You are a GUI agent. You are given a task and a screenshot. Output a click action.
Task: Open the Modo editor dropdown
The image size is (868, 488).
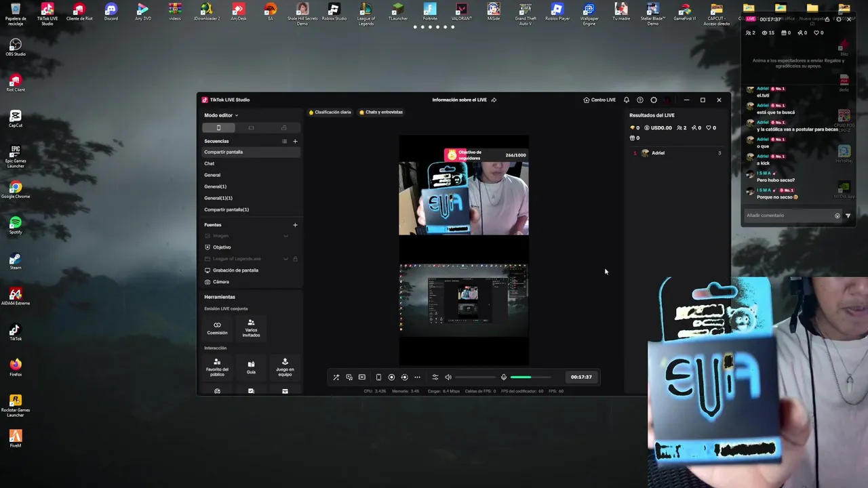(x=221, y=115)
